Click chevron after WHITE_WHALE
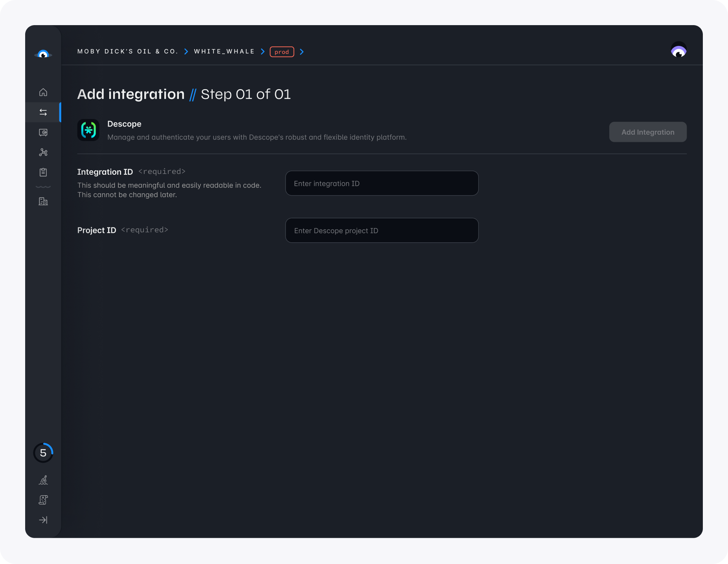The width and height of the screenshot is (728, 564). 263,51
